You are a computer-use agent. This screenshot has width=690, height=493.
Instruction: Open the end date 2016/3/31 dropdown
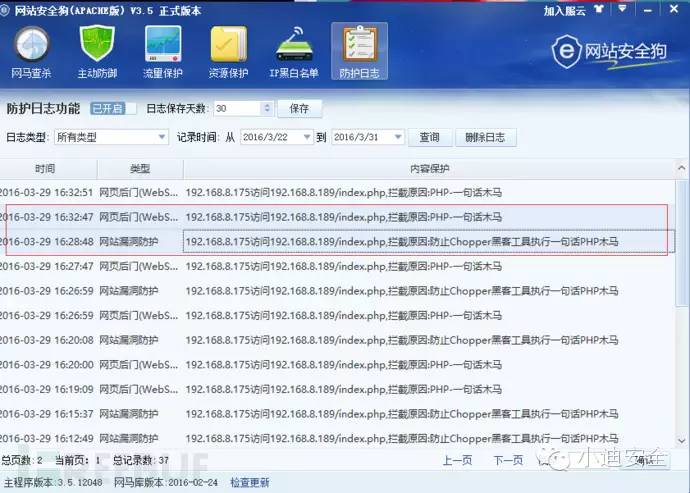368,137
